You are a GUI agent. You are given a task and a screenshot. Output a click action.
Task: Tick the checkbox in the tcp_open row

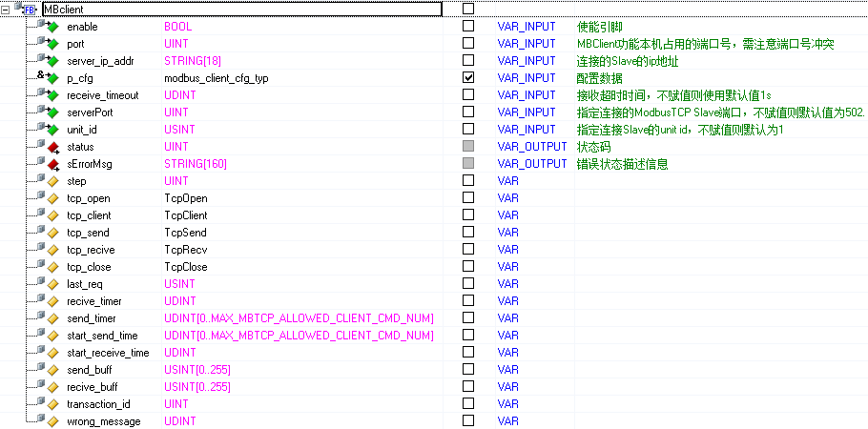(468, 197)
